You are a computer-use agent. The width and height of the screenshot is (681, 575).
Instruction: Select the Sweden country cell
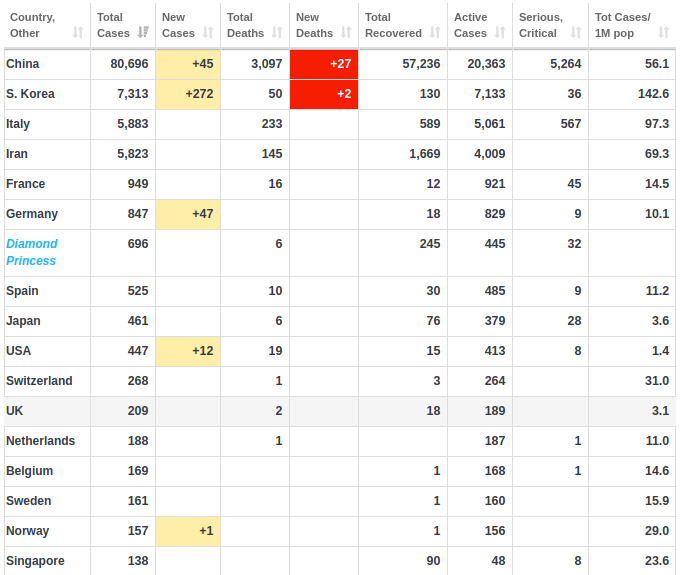pos(47,501)
